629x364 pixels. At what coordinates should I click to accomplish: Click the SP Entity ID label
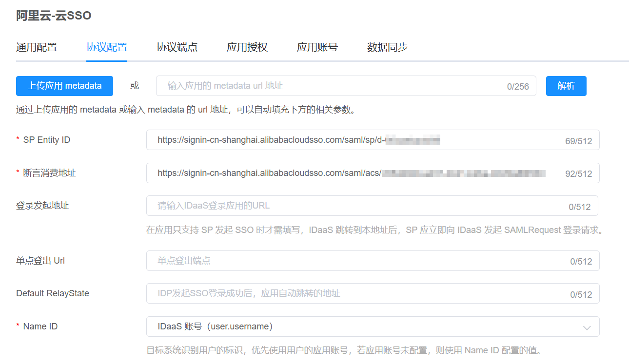[46, 140]
